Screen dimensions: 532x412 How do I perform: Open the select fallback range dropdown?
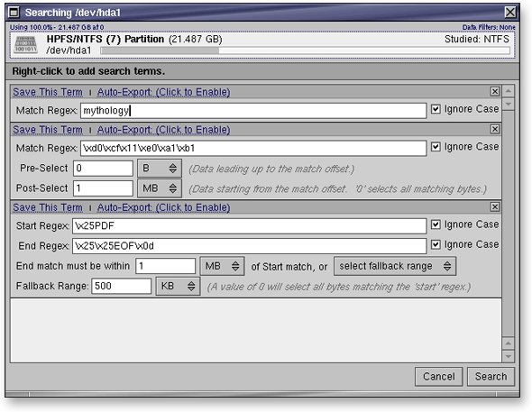tap(395, 266)
